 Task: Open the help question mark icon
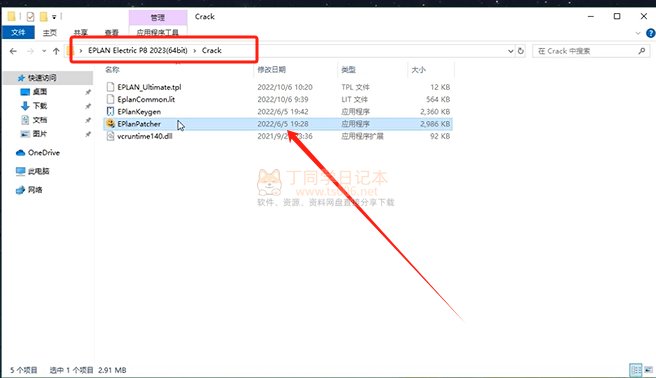651,33
